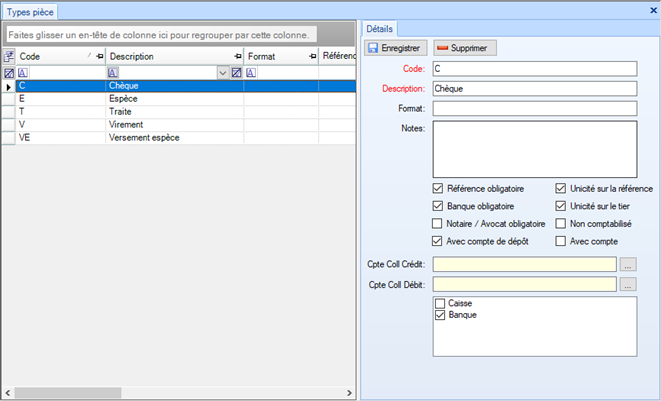Click the Supprimer button
The image size is (661, 401).
[465, 48]
